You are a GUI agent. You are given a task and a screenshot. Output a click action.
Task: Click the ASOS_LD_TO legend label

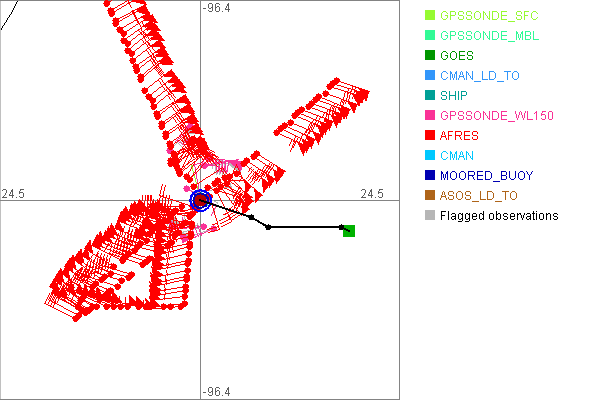pyautogui.click(x=479, y=196)
